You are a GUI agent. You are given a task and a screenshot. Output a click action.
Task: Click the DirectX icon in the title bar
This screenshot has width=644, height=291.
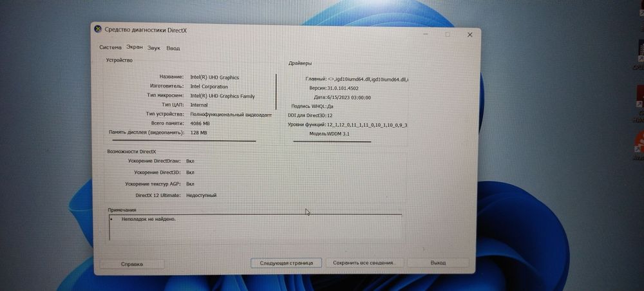point(98,30)
